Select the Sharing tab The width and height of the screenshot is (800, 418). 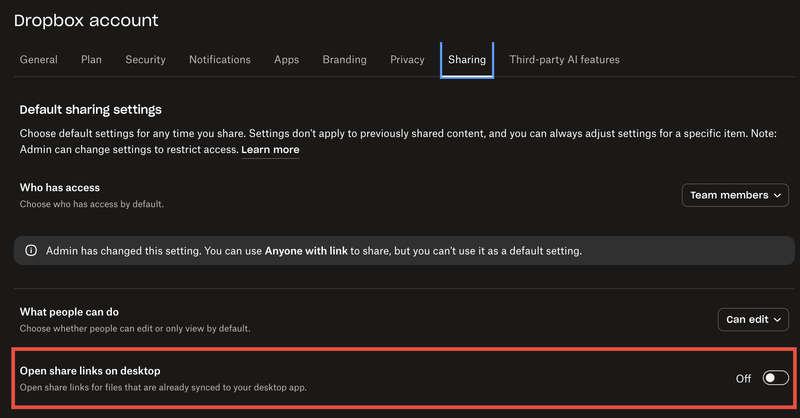467,60
